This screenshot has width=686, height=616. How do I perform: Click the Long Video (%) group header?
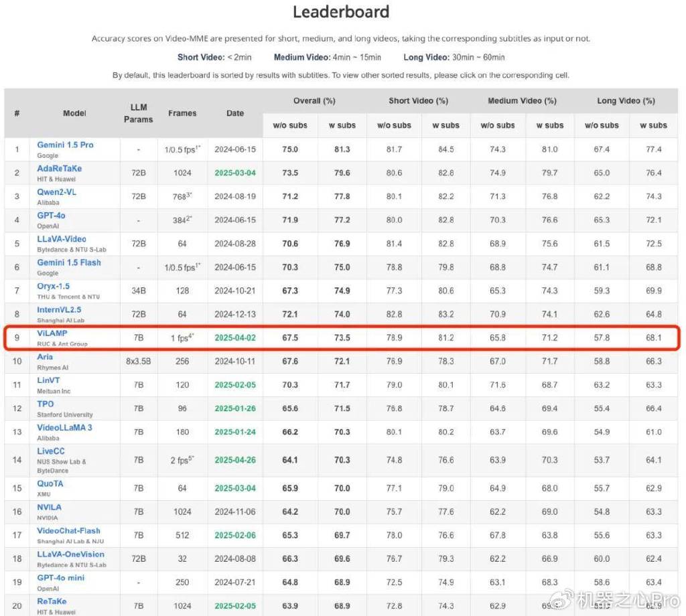tap(626, 101)
